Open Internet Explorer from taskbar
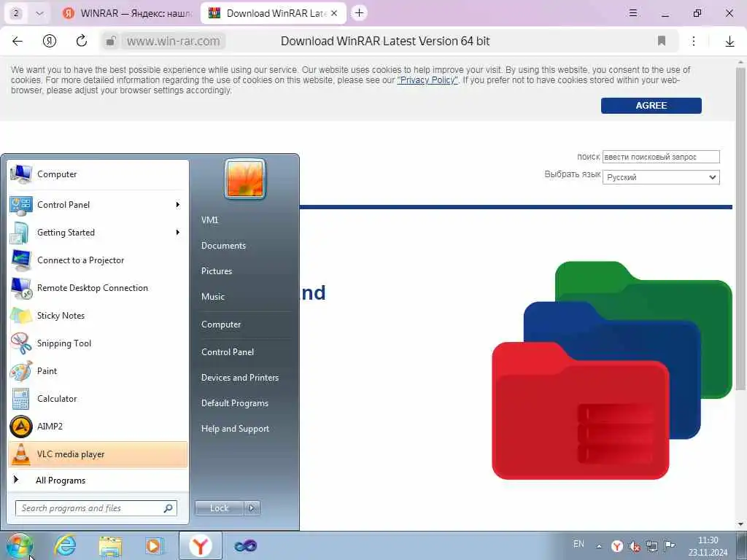The width and height of the screenshot is (747, 560). pyautogui.click(x=65, y=545)
